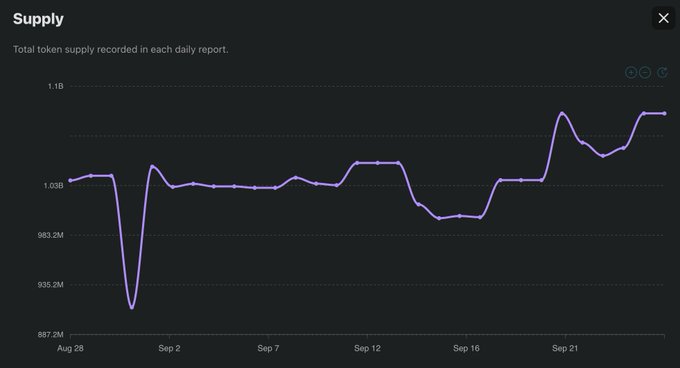This screenshot has width=680, height=368.
Task: Click the 887.2M y-axis label
Action: (50, 335)
